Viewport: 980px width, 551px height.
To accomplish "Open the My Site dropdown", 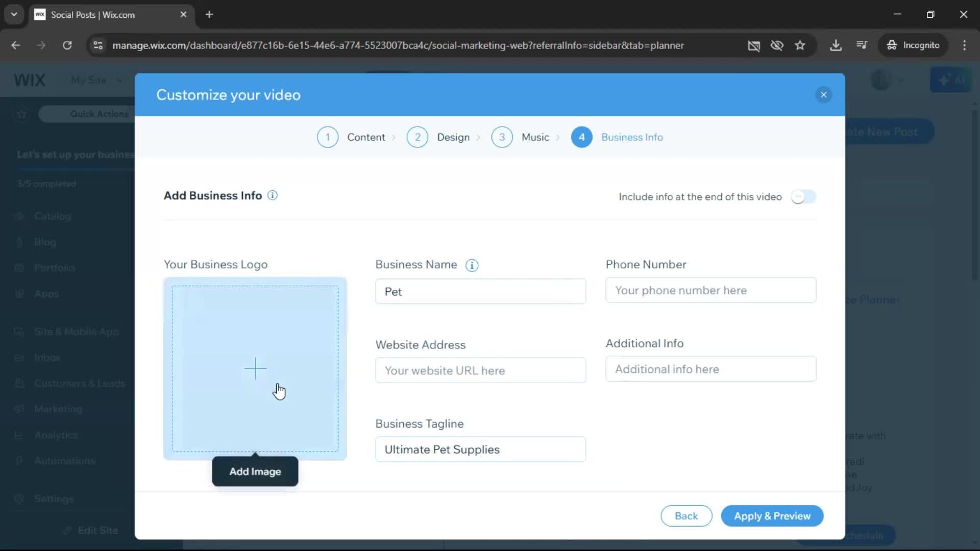I will 97,80.
